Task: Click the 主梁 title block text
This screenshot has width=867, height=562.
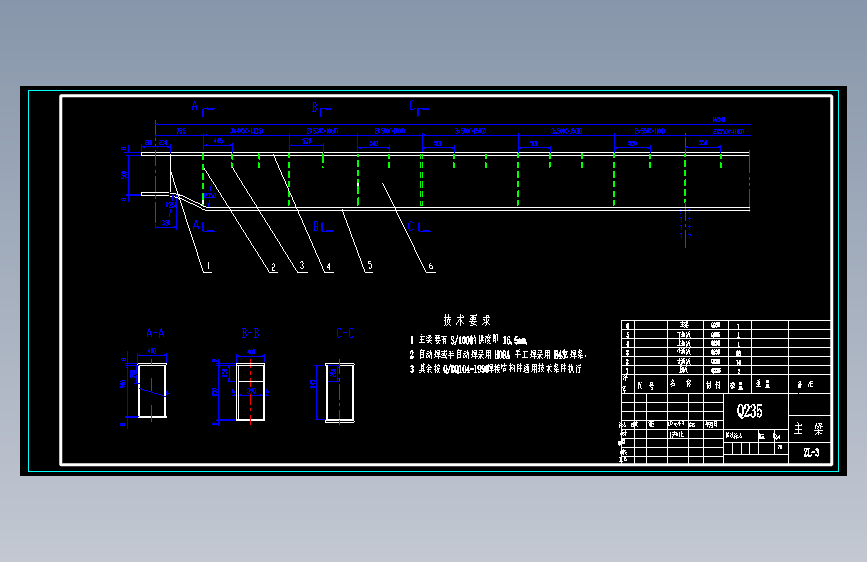Action: (x=809, y=429)
